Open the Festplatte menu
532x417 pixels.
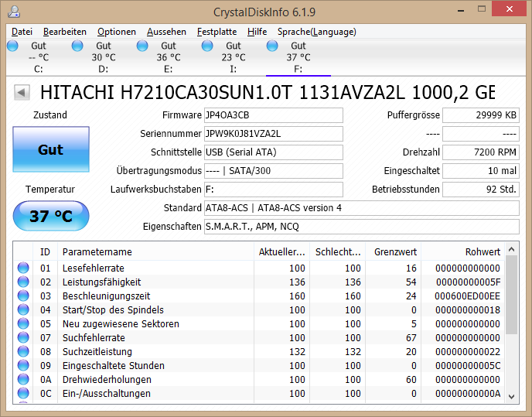[x=217, y=32]
